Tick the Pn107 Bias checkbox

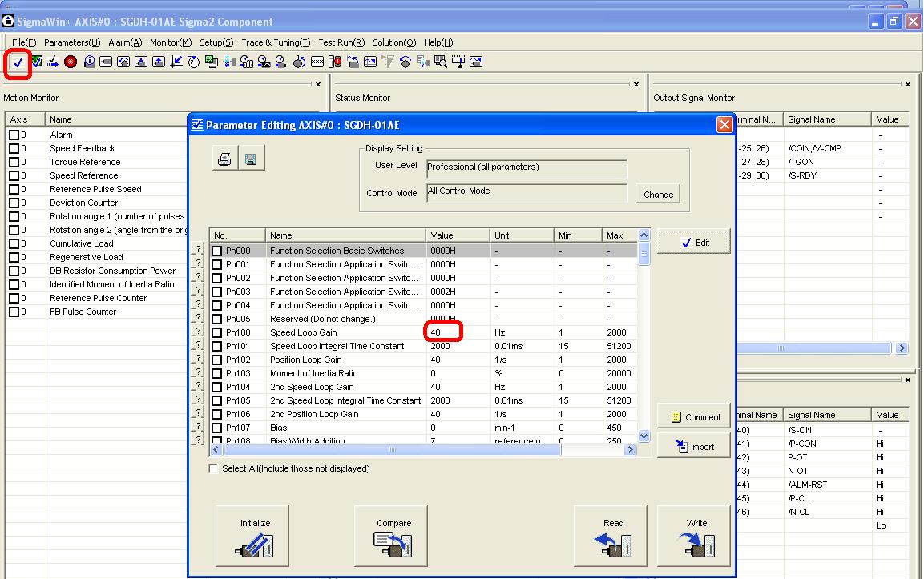click(x=217, y=428)
